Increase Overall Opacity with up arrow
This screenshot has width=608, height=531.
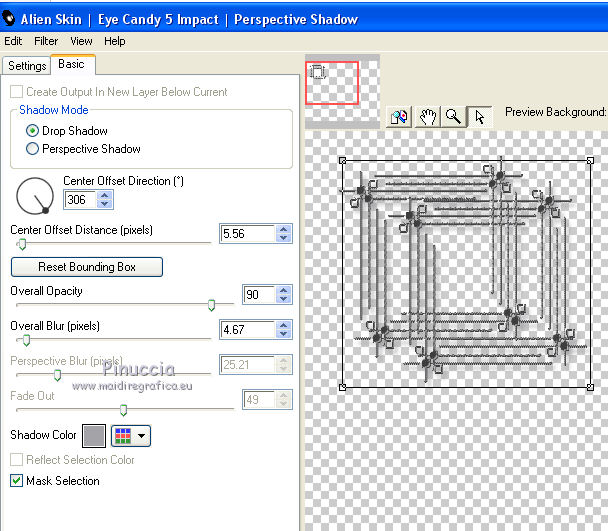point(283,290)
